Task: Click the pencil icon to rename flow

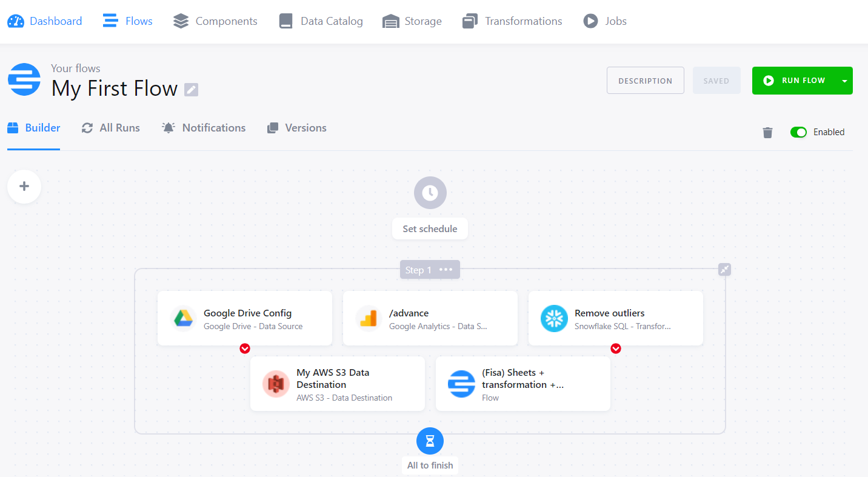Action: pyautogui.click(x=191, y=90)
